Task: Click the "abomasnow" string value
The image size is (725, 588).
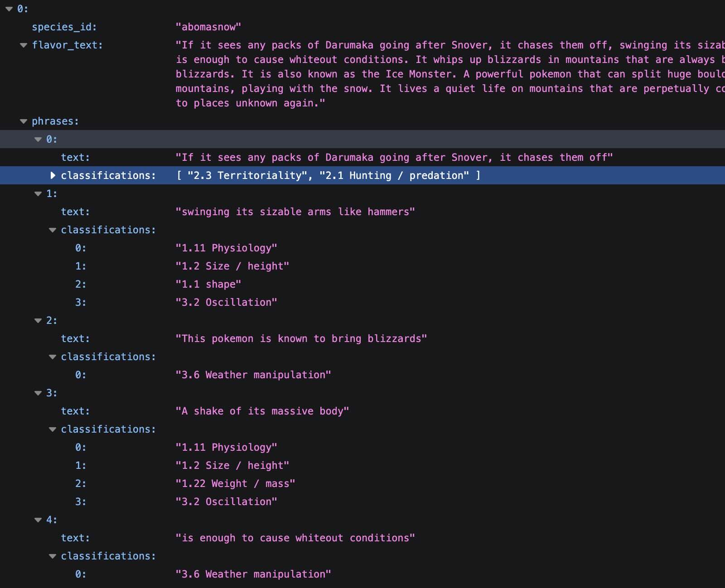Action: 208,27
